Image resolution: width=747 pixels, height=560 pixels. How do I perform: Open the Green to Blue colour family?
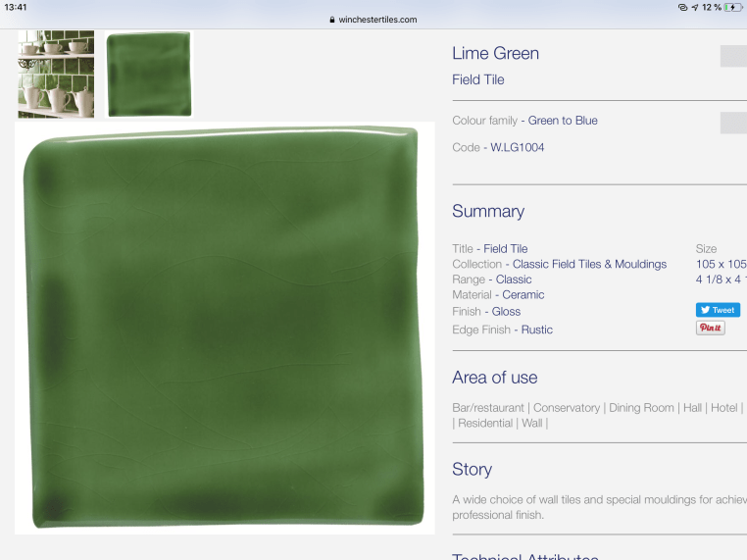pyautogui.click(x=563, y=121)
